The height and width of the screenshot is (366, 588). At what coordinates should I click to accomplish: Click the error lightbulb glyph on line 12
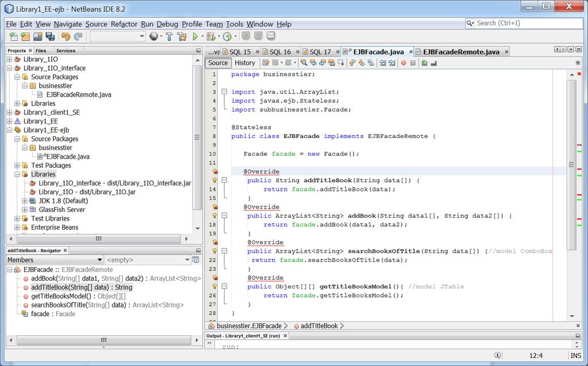215,172
